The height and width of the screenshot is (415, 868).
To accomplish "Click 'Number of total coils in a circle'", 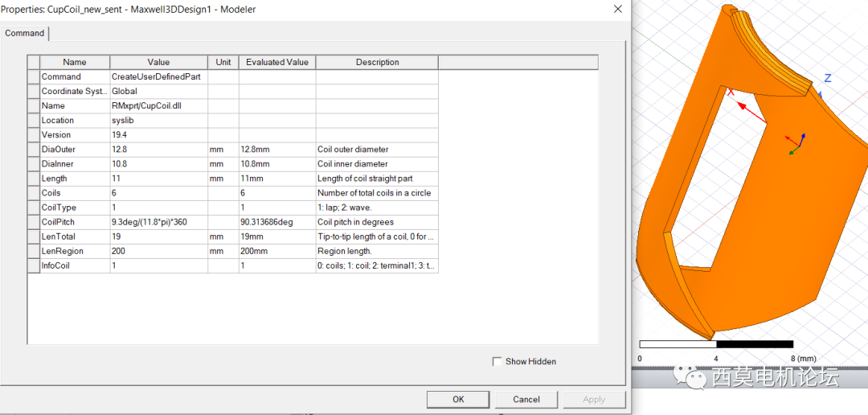I will (x=377, y=193).
